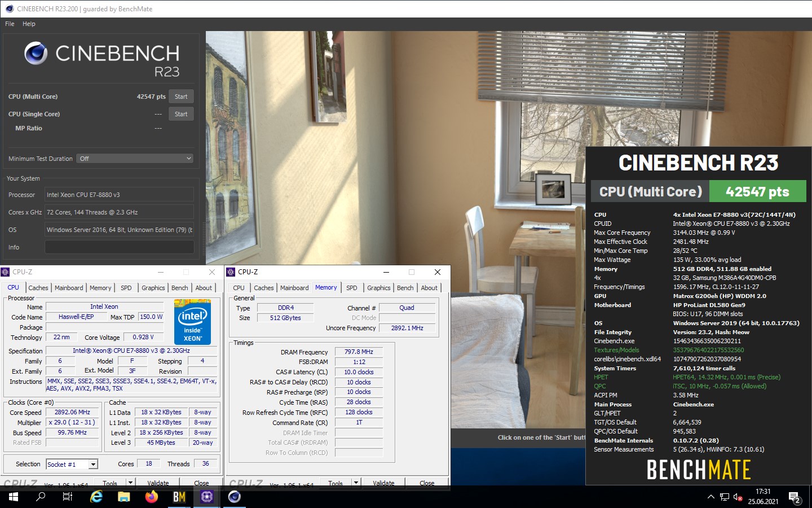
Task: Open Minimum Test Duration dropdown
Action: [x=135, y=159]
